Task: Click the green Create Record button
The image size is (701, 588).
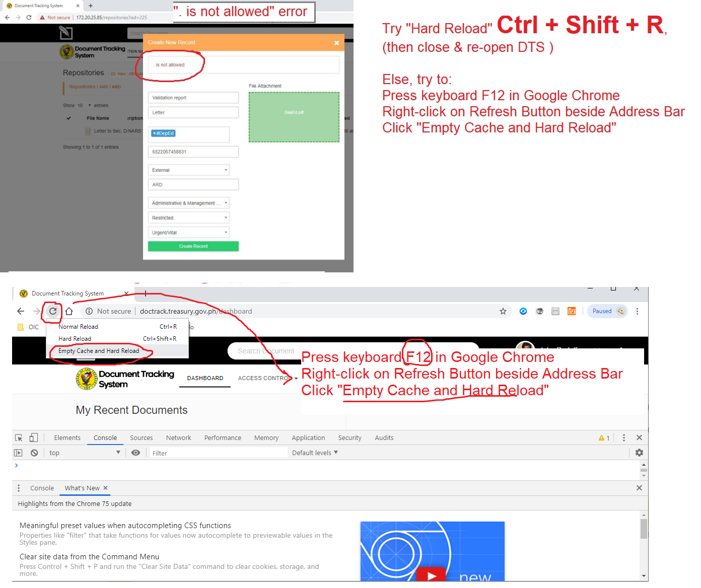Action: tap(193, 246)
